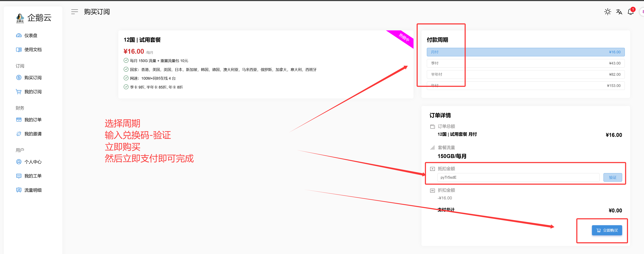
Task: Open the notification bell
Action: [x=630, y=12]
